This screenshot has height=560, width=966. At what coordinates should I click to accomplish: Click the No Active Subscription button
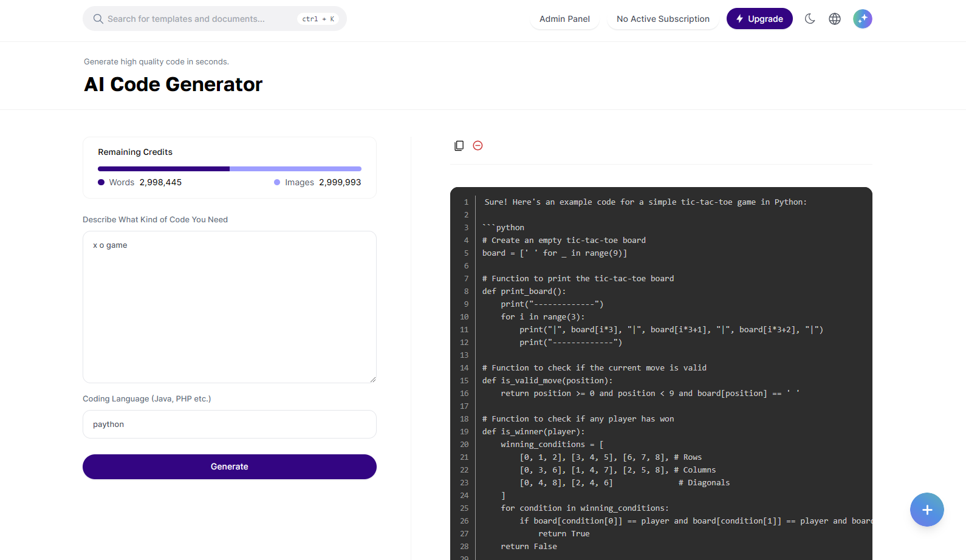tap(663, 19)
